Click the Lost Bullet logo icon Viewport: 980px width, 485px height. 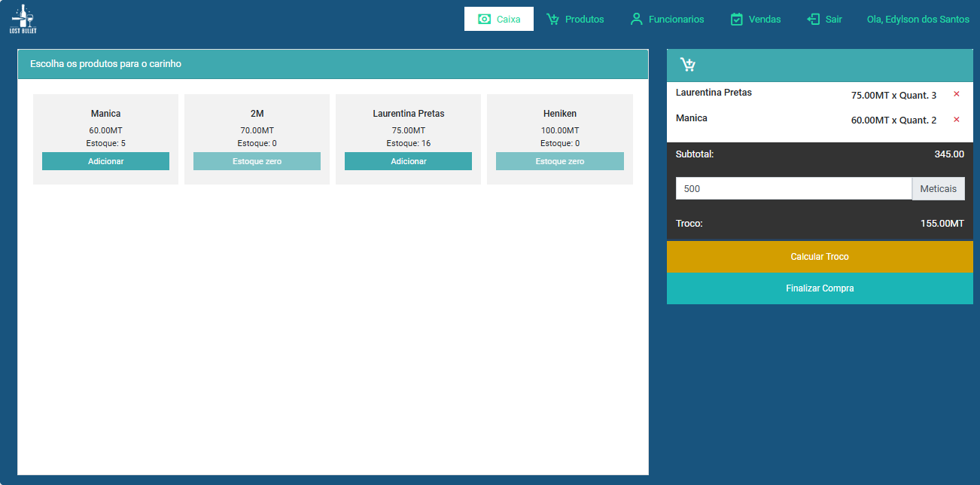click(23, 19)
